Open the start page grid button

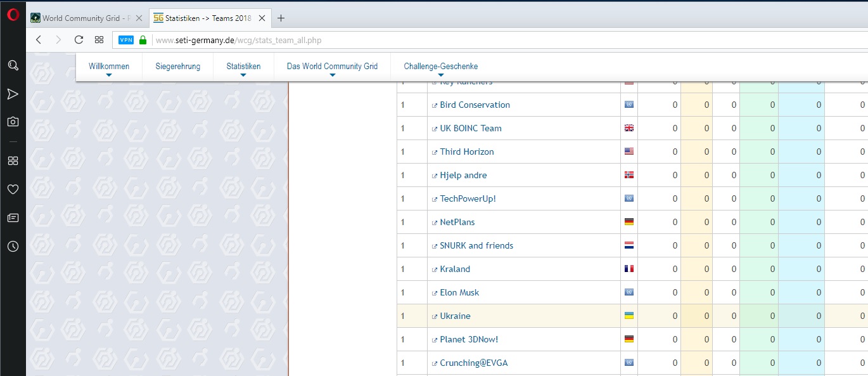pyautogui.click(x=99, y=40)
